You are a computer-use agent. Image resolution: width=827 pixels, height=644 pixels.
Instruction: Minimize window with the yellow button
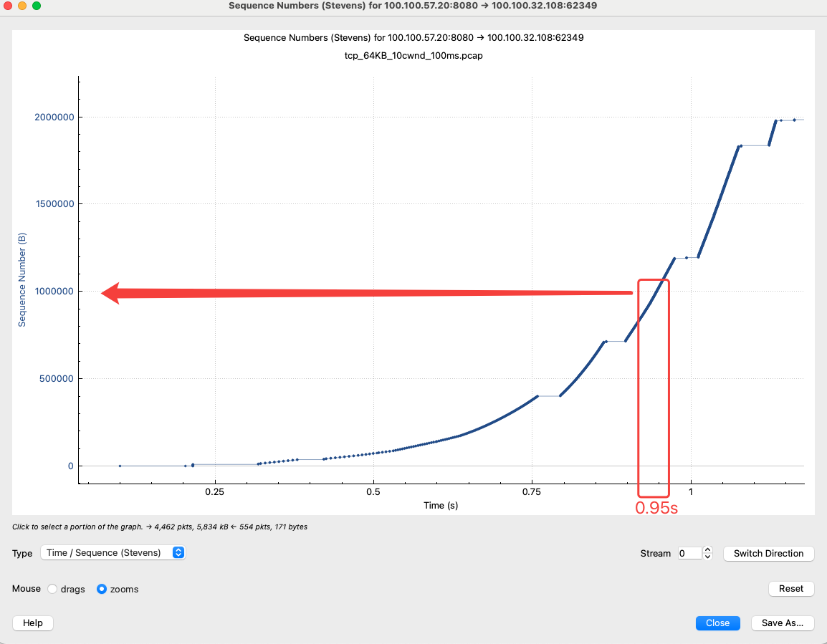tap(22, 6)
